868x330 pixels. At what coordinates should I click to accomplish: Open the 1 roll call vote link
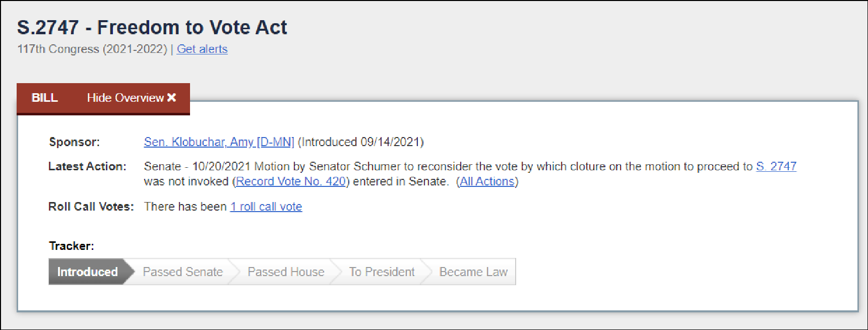click(266, 207)
